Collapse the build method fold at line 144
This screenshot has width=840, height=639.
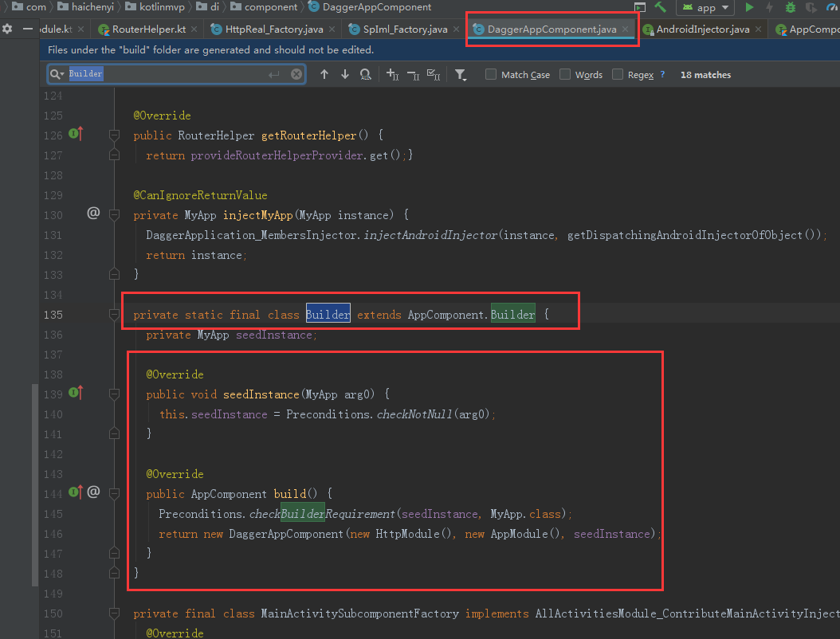coord(114,494)
